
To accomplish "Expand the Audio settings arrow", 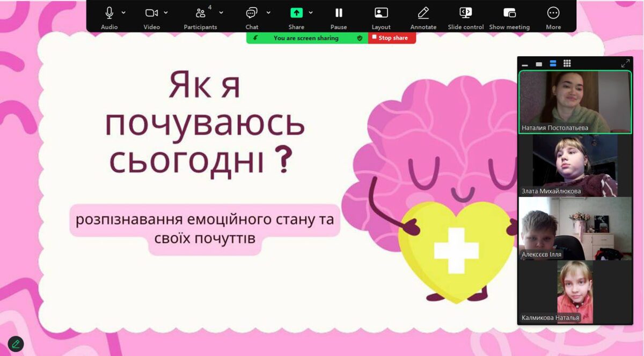I will pyautogui.click(x=124, y=12).
